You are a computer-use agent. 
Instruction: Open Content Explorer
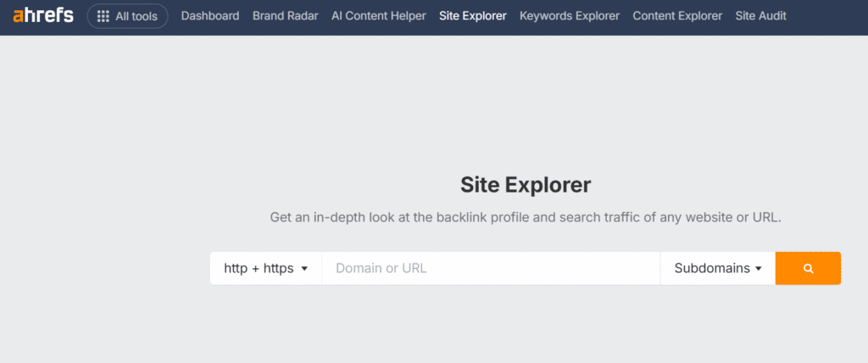pyautogui.click(x=677, y=16)
